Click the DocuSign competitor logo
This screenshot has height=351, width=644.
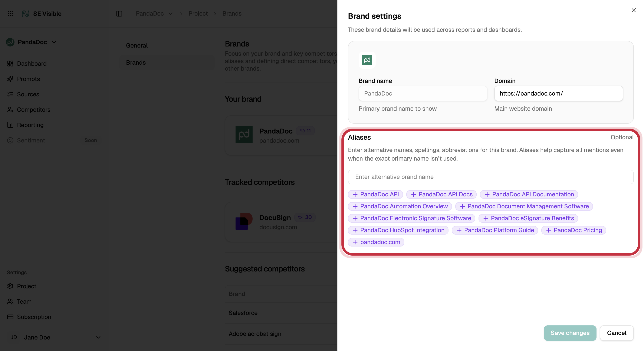[244, 221]
